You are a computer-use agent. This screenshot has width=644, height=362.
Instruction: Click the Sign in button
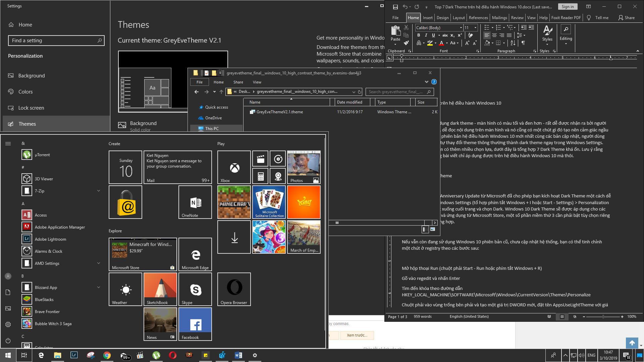tap(567, 6)
